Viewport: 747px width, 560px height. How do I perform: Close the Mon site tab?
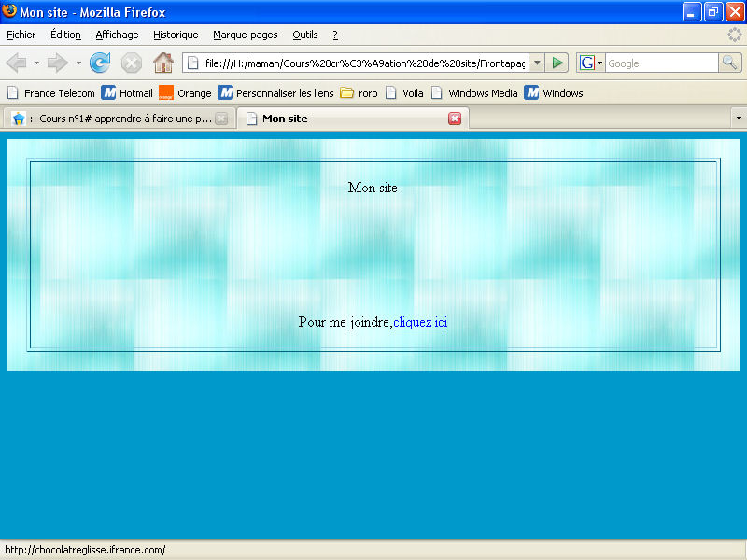click(x=455, y=119)
